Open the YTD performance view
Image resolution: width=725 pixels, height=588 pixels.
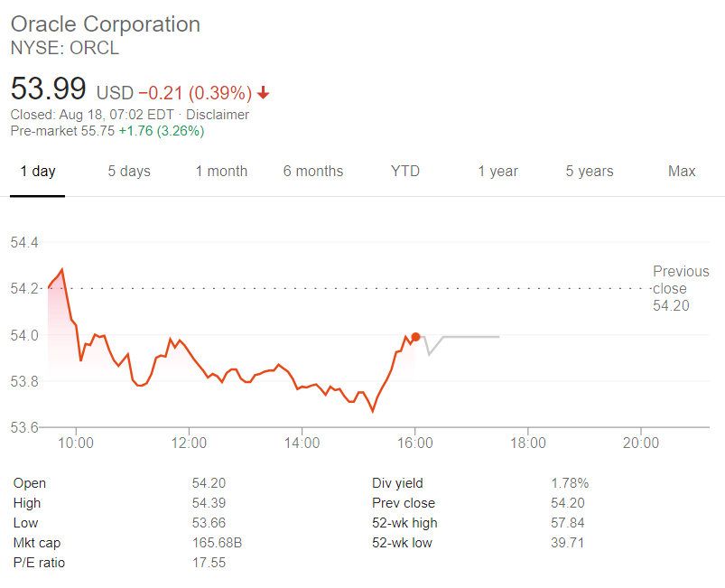click(404, 171)
